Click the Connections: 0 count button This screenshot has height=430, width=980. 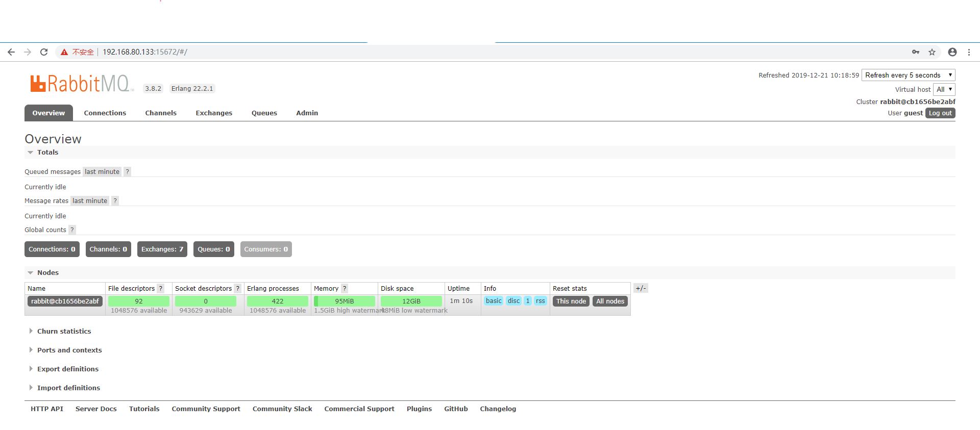click(x=52, y=249)
